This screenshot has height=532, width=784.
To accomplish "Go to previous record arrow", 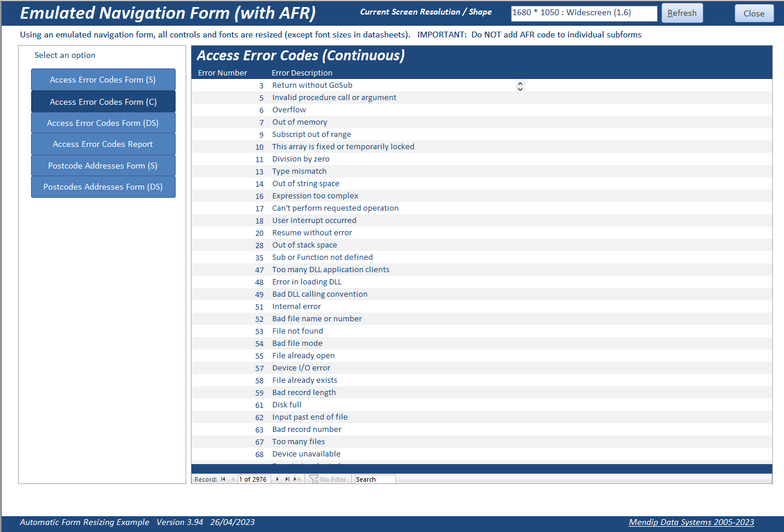I will pos(233,479).
